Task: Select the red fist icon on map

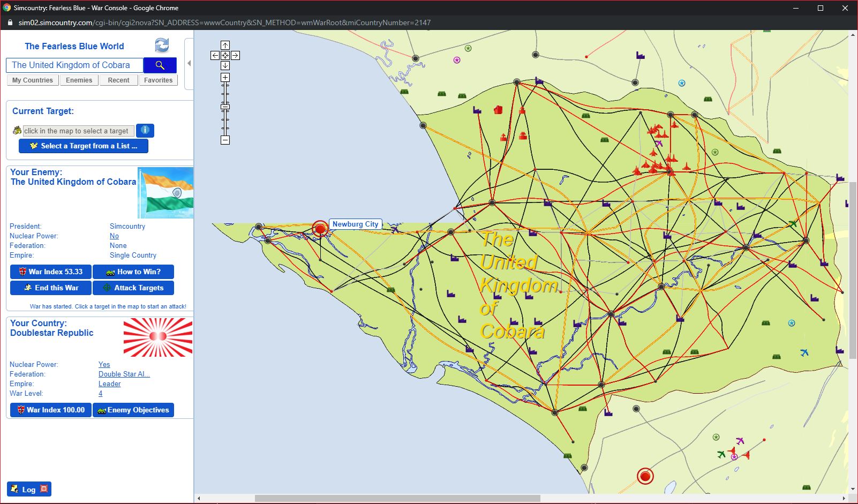Action: coord(498,110)
